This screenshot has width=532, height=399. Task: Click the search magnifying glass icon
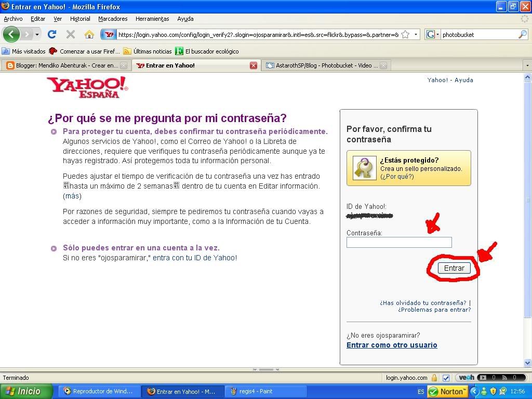[x=522, y=34]
